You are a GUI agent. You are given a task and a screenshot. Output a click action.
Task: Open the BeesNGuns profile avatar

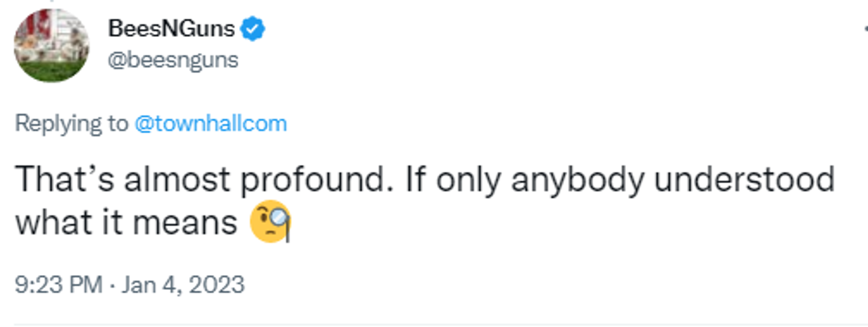click(52, 45)
